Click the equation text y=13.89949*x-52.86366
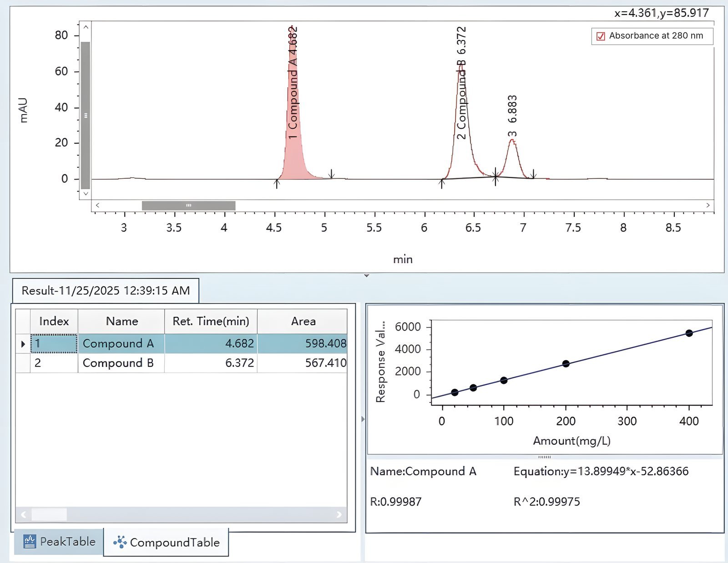This screenshot has height=563, width=728. 626,472
